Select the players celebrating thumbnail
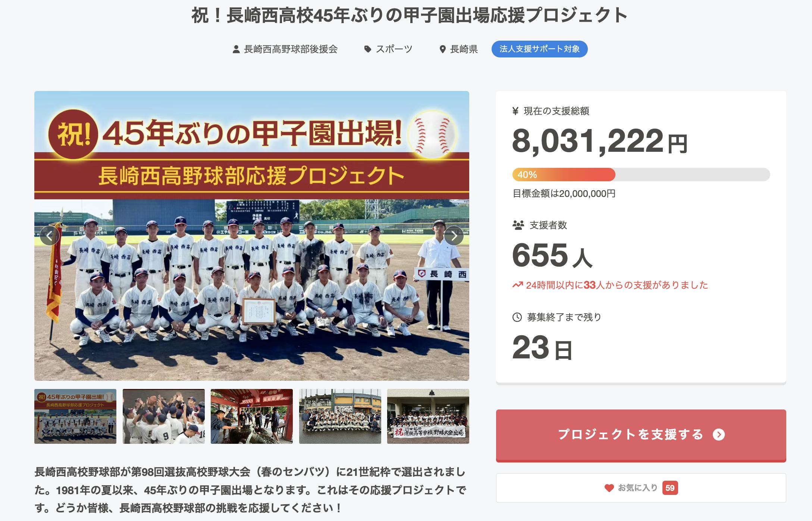This screenshot has width=812, height=521. pos(164,416)
